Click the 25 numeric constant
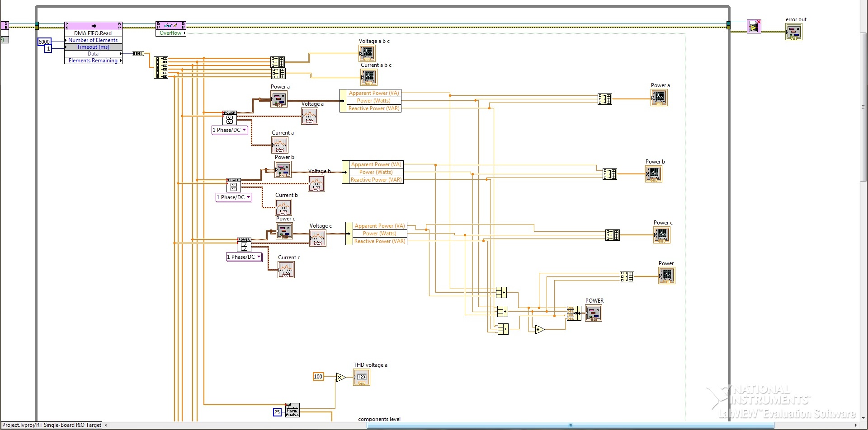The width and height of the screenshot is (868, 430). click(x=277, y=412)
